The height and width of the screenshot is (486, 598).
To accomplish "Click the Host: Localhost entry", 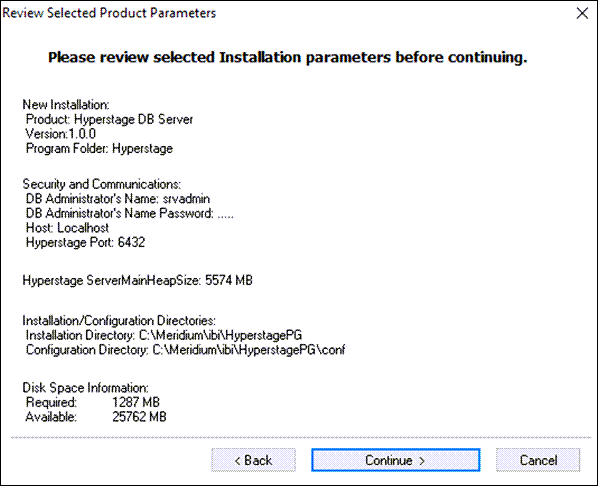I will pos(67,228).
